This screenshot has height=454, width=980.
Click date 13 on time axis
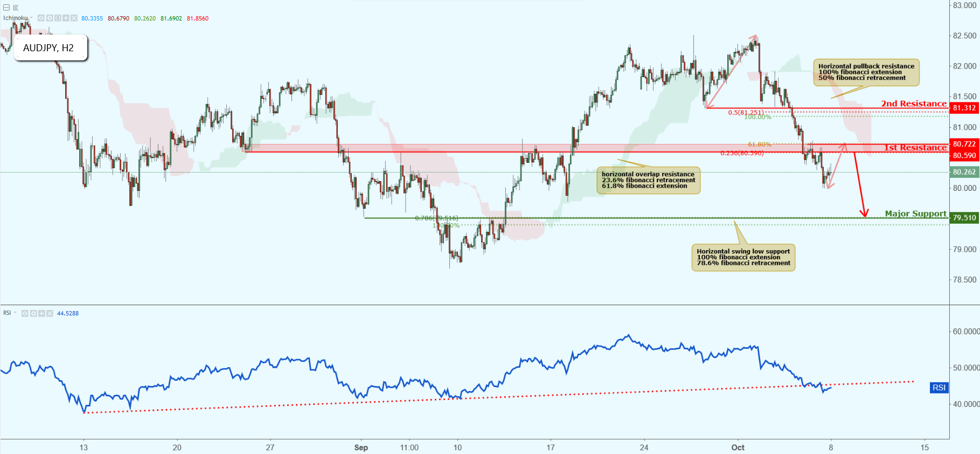84,448
